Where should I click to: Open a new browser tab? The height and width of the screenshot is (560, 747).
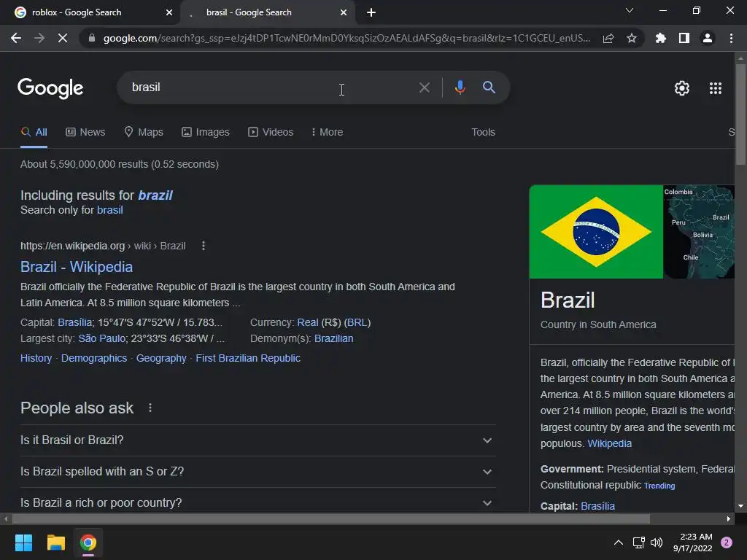point(371,12)
